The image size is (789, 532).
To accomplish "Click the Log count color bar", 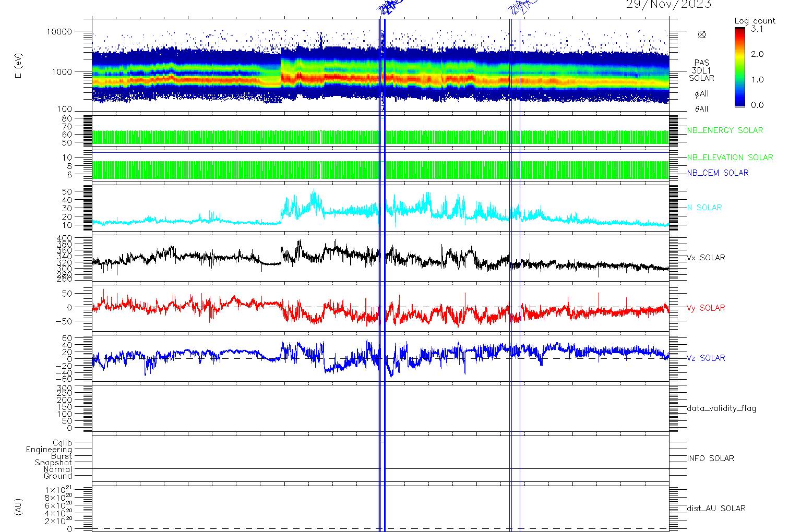I will click(740, 67).
